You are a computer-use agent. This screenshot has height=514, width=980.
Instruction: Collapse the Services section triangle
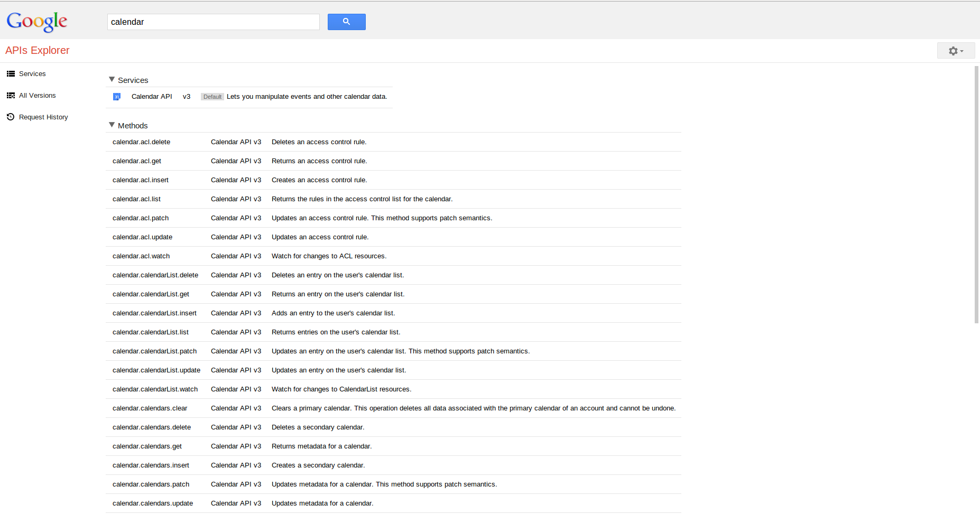[112, 80]
